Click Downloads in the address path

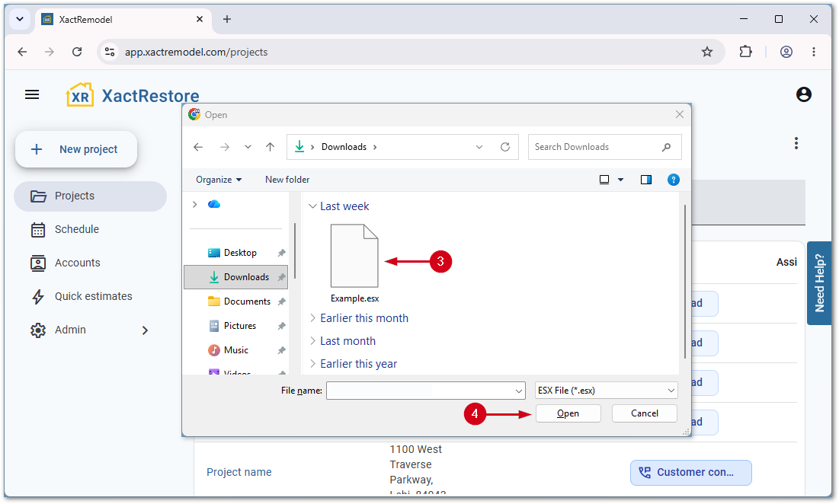click(344, 147)
